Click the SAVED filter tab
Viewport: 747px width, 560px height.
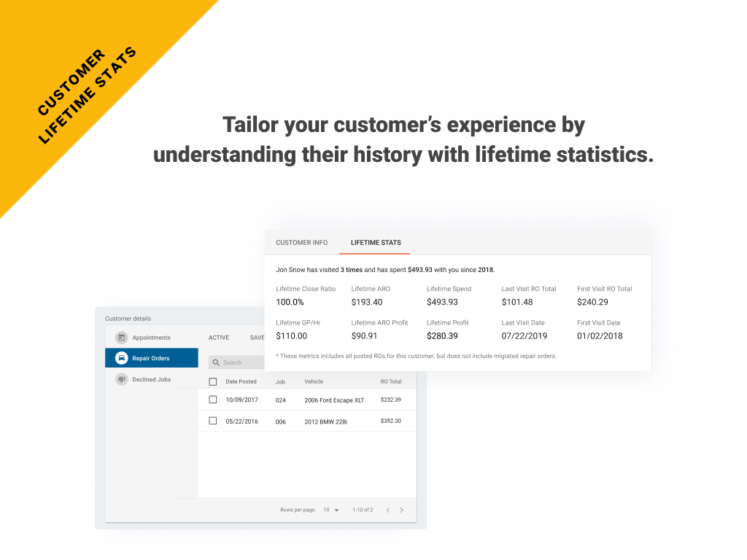click(258, 337)
